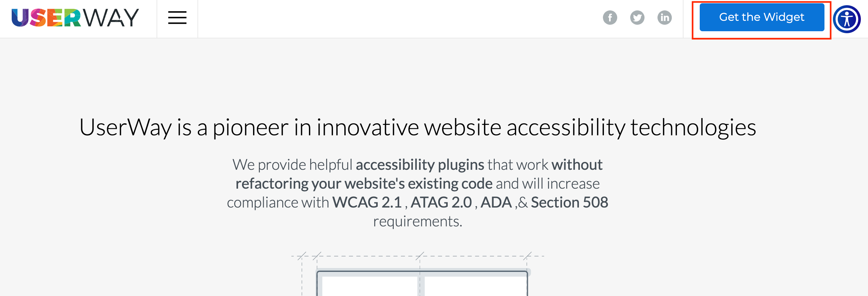Click 'refactoring your website's existing code' phrase

364,184
